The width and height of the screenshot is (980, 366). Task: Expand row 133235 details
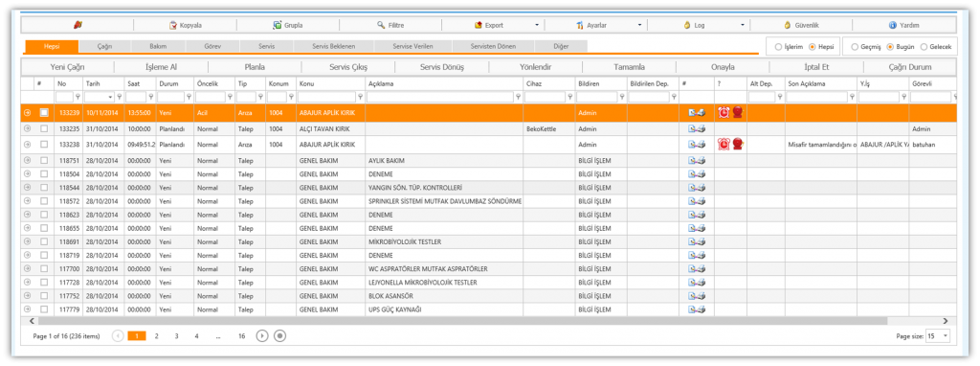pos(28,129)
